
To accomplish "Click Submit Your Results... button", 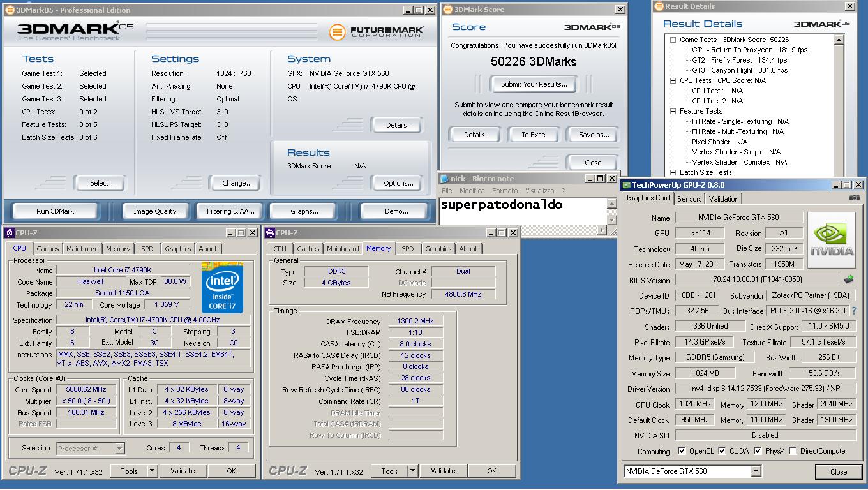I will tap(534, 84).
